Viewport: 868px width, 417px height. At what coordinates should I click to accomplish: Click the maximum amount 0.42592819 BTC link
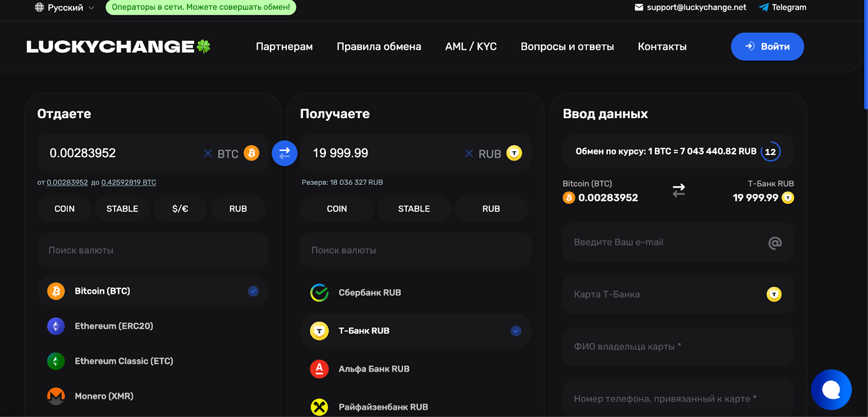tap(129, 183)
